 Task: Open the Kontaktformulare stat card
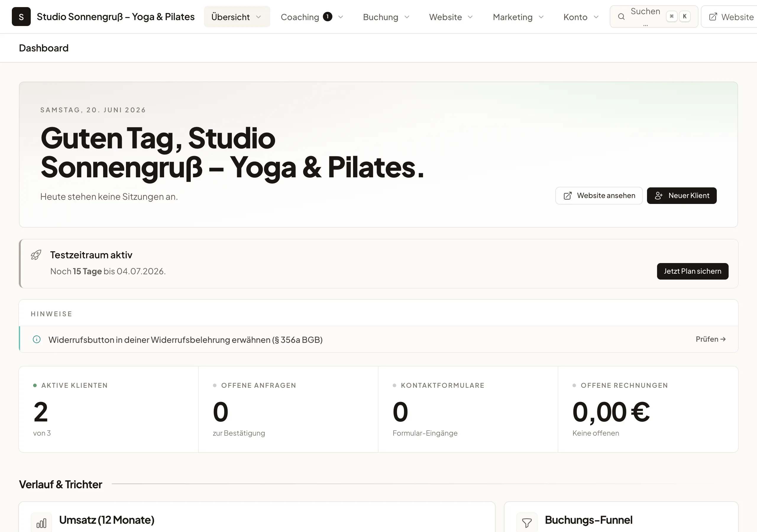[468, 409]
